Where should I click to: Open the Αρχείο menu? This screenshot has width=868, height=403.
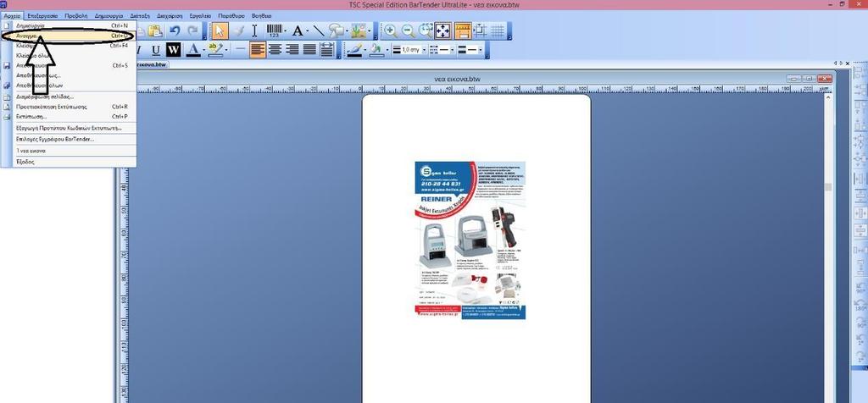[x=12, y=16]
